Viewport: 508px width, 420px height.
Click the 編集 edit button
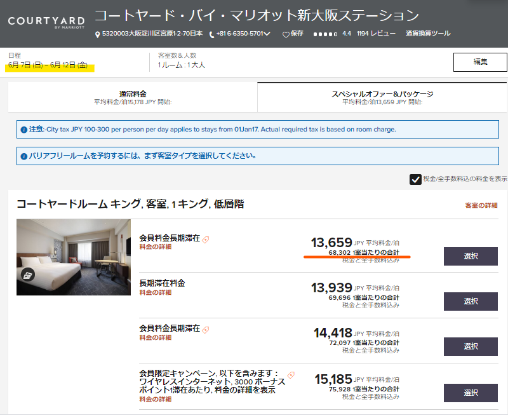(480, 62)
